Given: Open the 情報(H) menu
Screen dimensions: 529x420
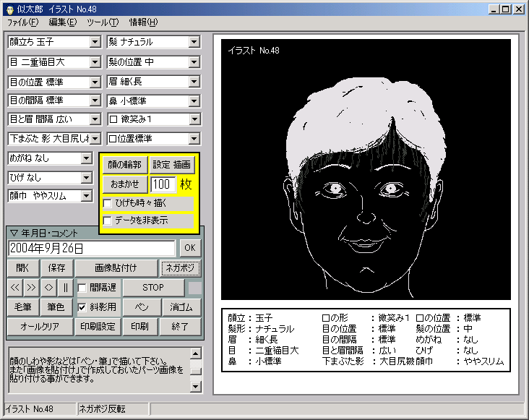Looking at the screenshot, I should (x=143, y=22).
